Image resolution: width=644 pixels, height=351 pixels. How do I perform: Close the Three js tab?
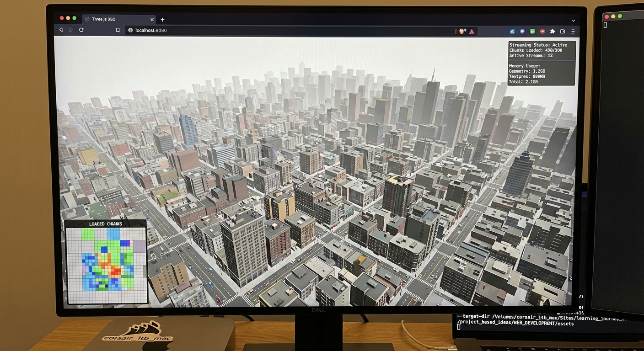[x=151, y=19]
